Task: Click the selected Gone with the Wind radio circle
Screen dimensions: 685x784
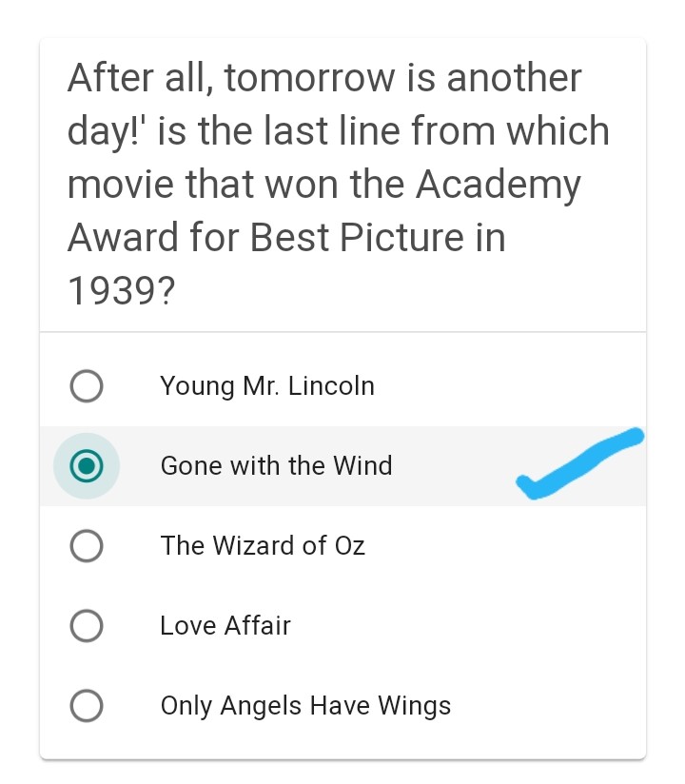Action: pyautogui.click(x=87, y=466)
